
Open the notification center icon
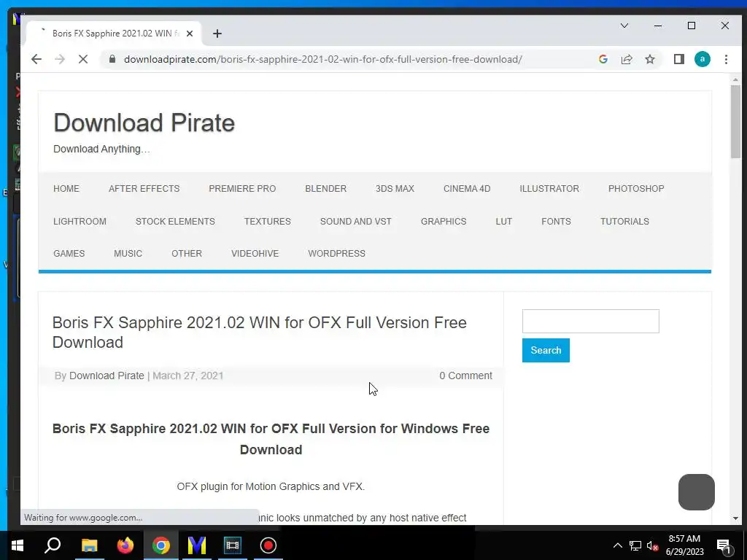(x=724, y=545)
